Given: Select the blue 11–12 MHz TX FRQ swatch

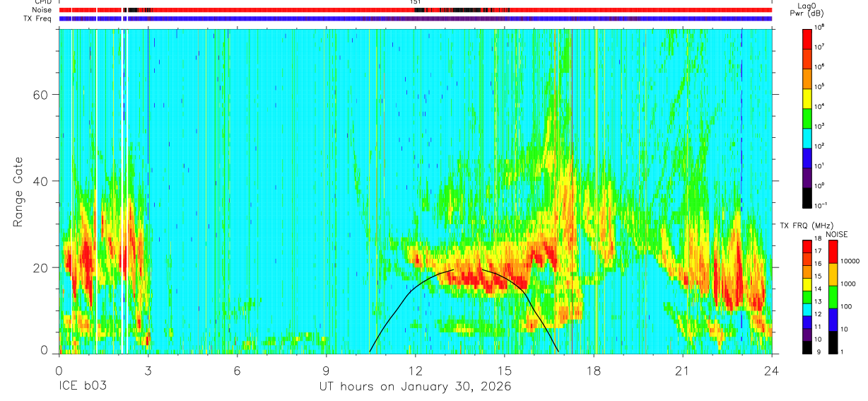Looking at the screenshot, I should coord(807,322).
